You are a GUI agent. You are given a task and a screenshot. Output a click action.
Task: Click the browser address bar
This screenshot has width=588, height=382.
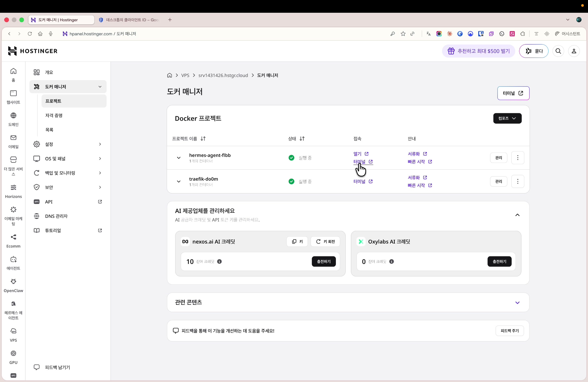click(x=223, y=34)
